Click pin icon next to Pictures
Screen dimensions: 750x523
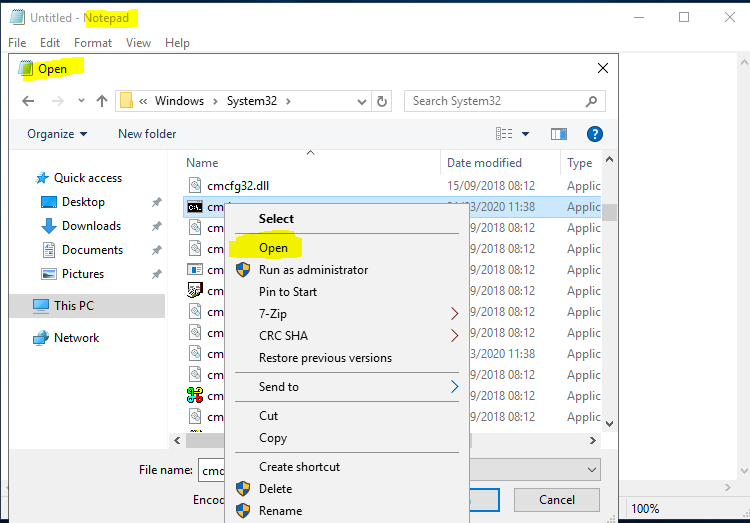[x=156, y=274]
